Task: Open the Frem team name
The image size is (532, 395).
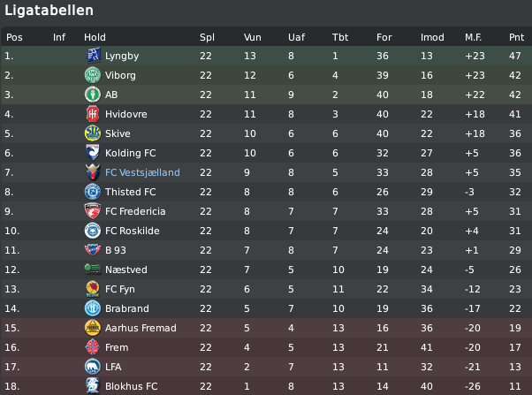Action: point(117,347)
